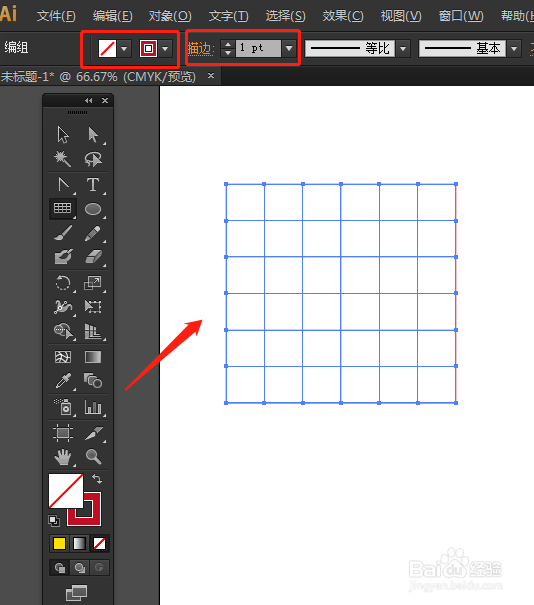Image resolution: width=534 pixels, height=605 pixels.
Task: Select the Free Transform tool
Action: 93,307
